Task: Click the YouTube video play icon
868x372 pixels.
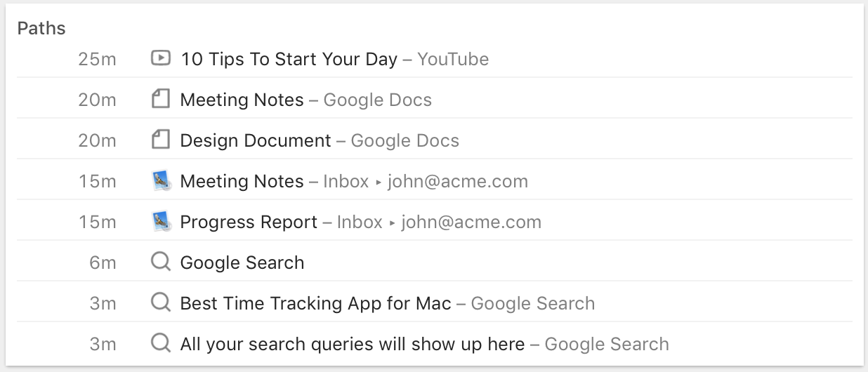Action: (x=161, y=58)
